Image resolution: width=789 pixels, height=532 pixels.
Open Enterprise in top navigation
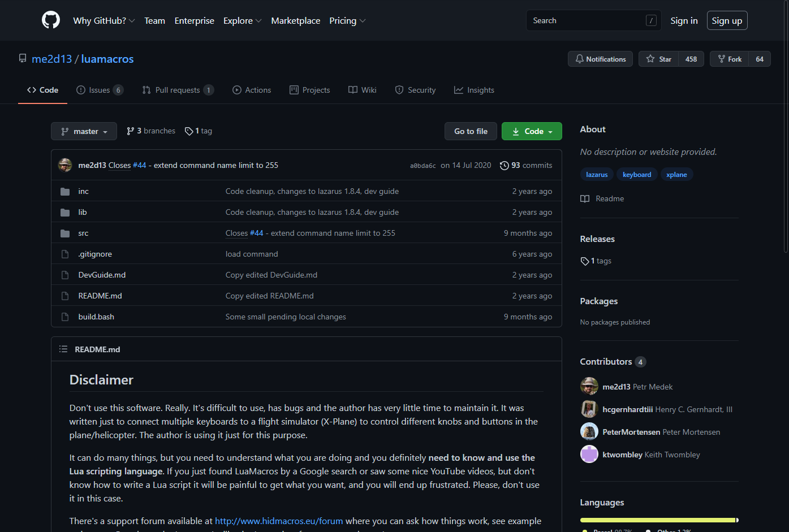[195, 20]
